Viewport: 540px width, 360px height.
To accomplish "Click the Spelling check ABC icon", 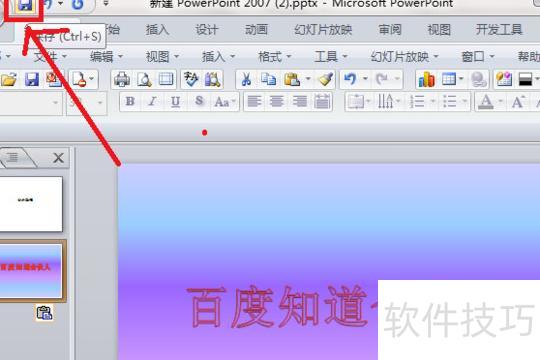I will tap(191, 80).
